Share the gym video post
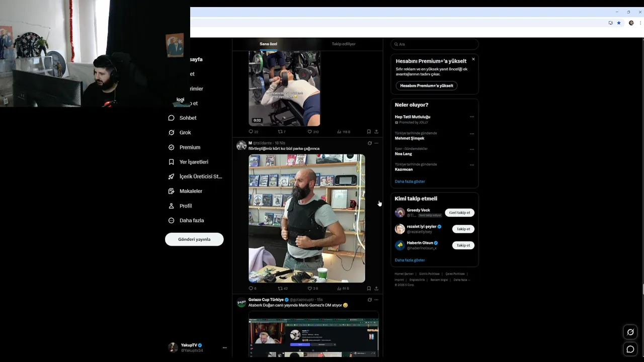 tap(376, 132)
